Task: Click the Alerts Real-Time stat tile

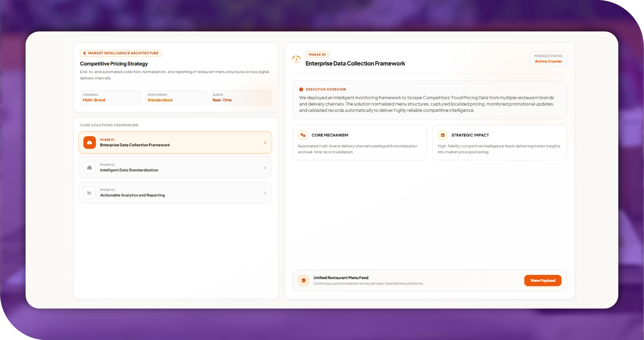Action: (240, 97)
